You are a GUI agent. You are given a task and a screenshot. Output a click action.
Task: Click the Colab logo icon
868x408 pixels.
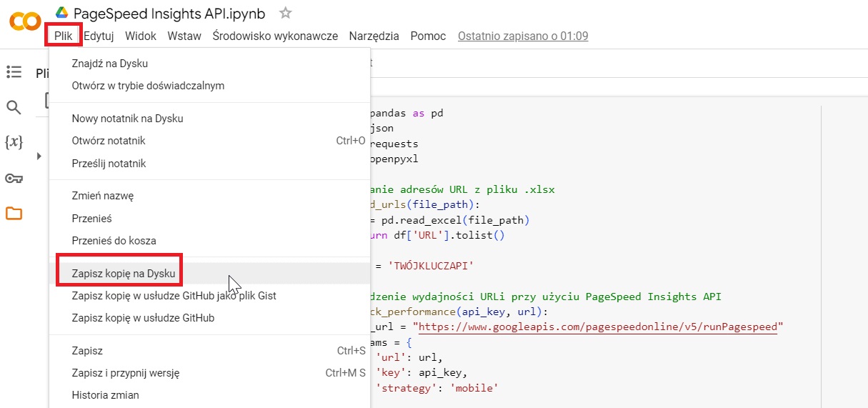25,21
